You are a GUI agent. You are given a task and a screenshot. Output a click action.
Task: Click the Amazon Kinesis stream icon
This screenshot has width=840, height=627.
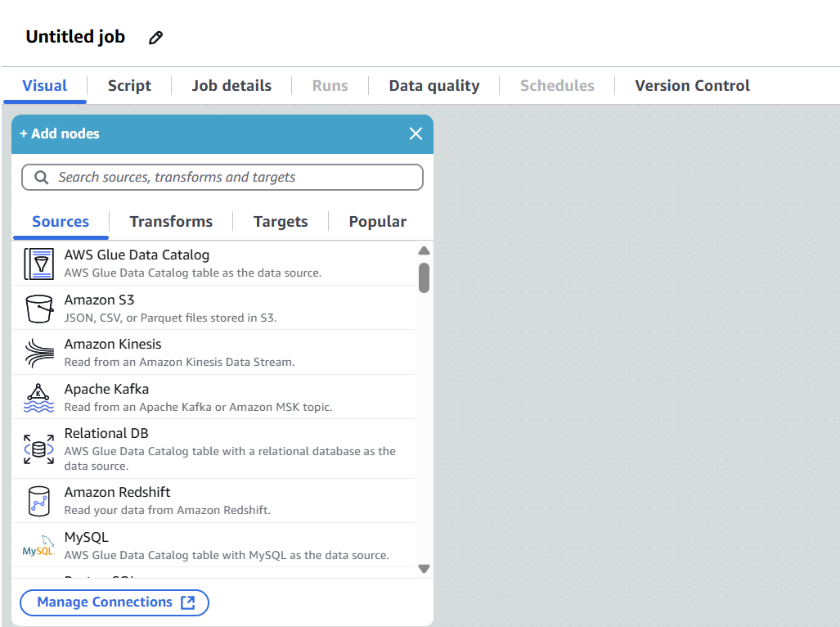(39, 353)
